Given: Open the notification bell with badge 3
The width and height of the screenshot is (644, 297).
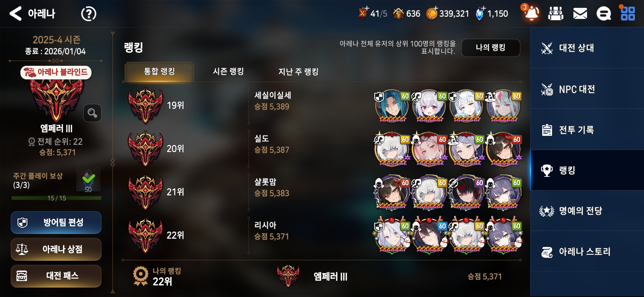Looking at the screenshot, I should (531, 13).
